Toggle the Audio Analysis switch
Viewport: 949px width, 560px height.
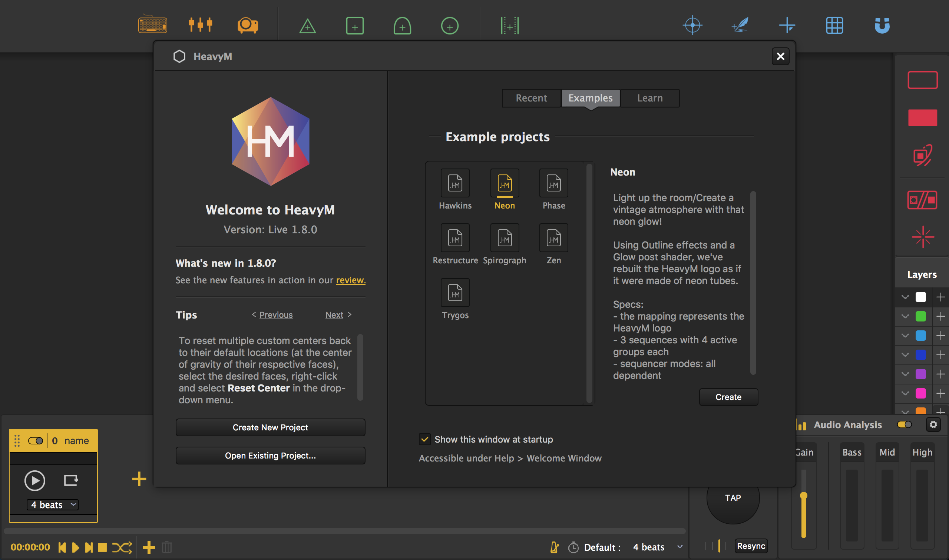[x=904, y=424]
